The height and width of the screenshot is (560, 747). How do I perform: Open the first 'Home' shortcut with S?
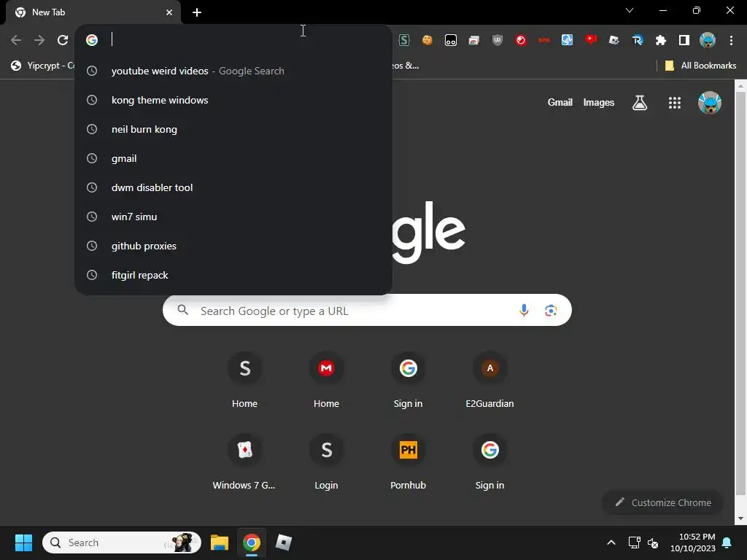[x=245, y=380]
